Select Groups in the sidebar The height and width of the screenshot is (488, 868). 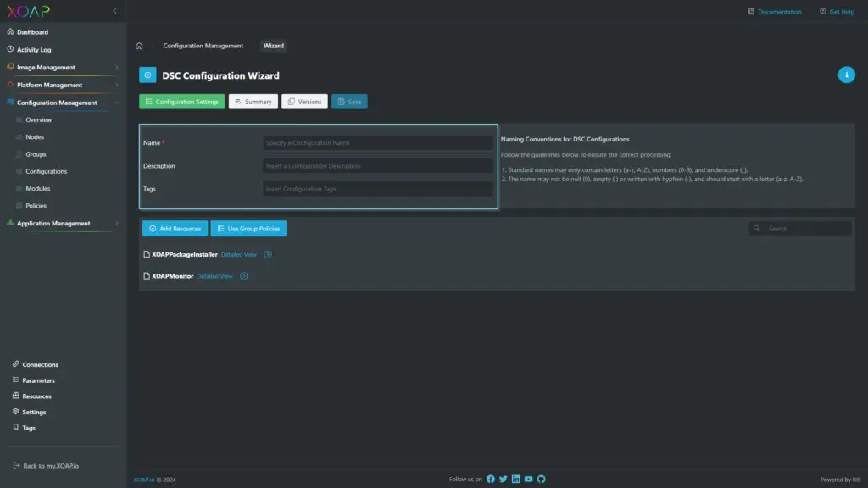(x=36, y=154)
